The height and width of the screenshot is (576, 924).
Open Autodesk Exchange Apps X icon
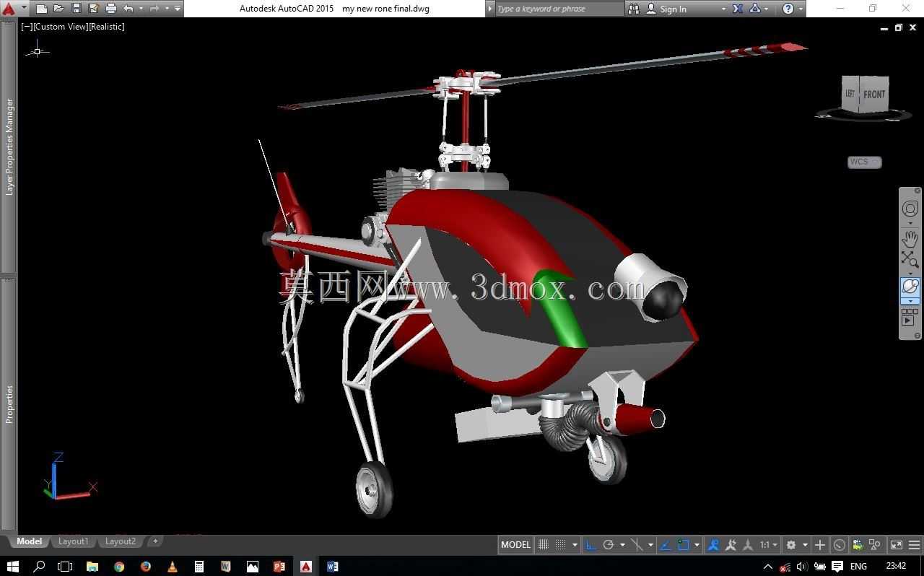point(738,9)
